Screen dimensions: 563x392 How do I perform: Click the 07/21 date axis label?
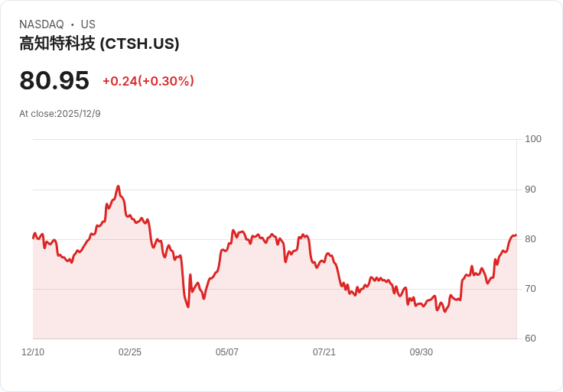[324, 352]
